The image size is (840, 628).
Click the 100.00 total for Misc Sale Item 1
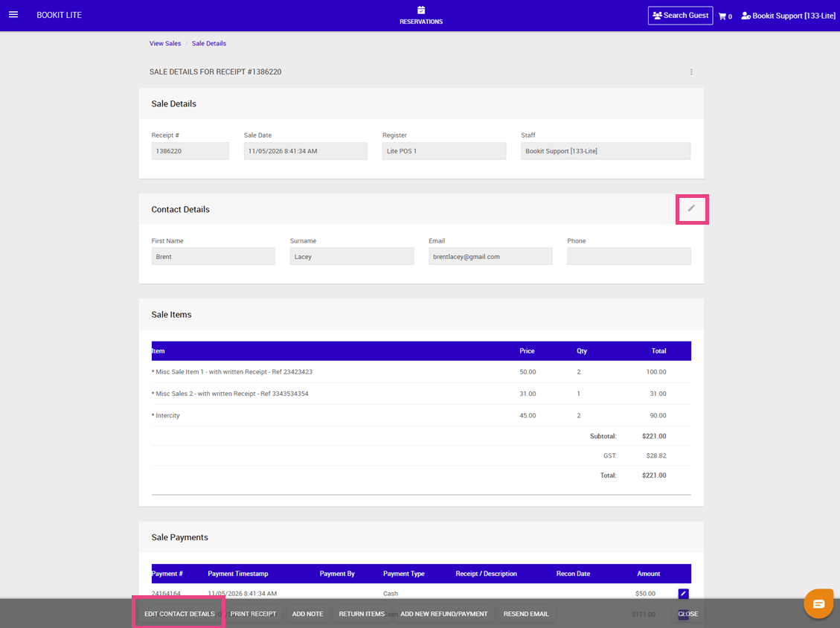pyautogui.click(x=656, y=372)
